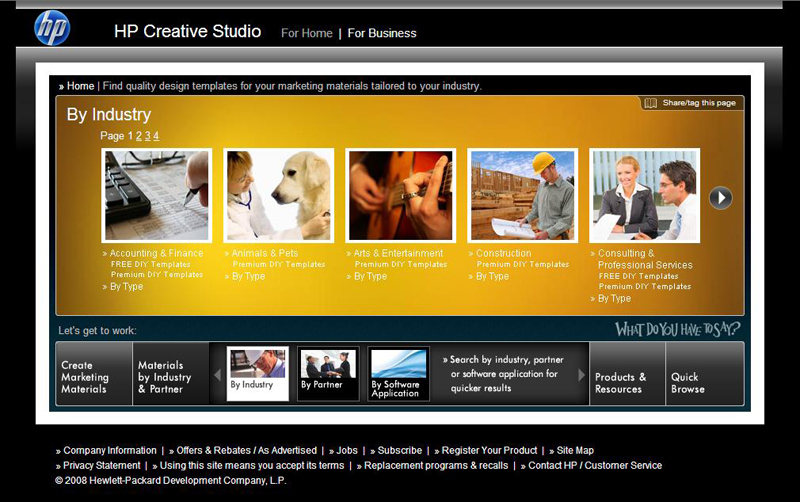800x502 pixels.
Task: Open the Animals & Pets link
Action: point(265,253)
